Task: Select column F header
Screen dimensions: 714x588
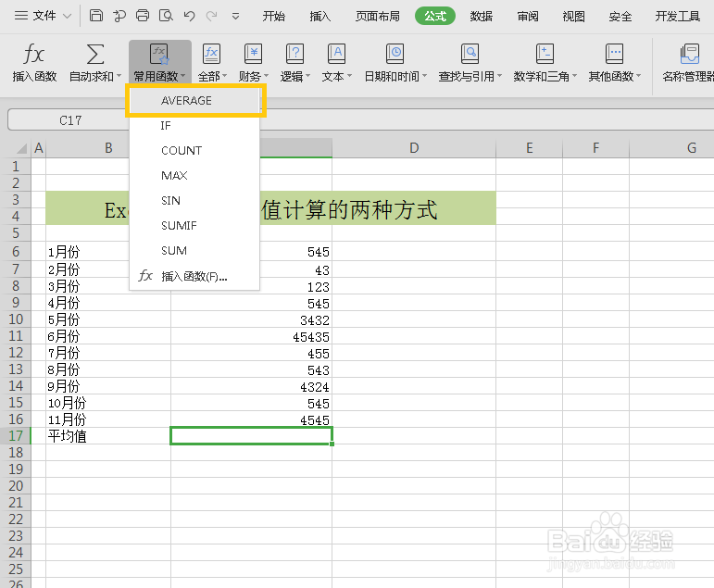Action: 595,148
